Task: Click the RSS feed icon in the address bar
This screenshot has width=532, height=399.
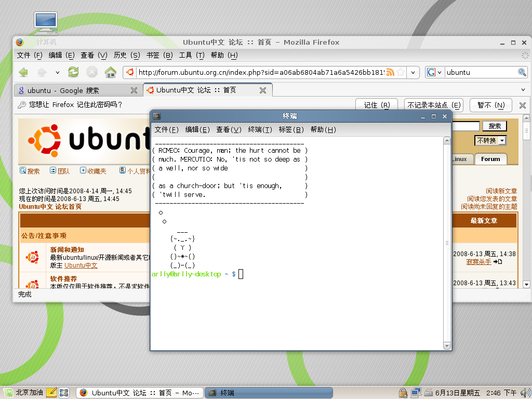Action: point(390,72)
